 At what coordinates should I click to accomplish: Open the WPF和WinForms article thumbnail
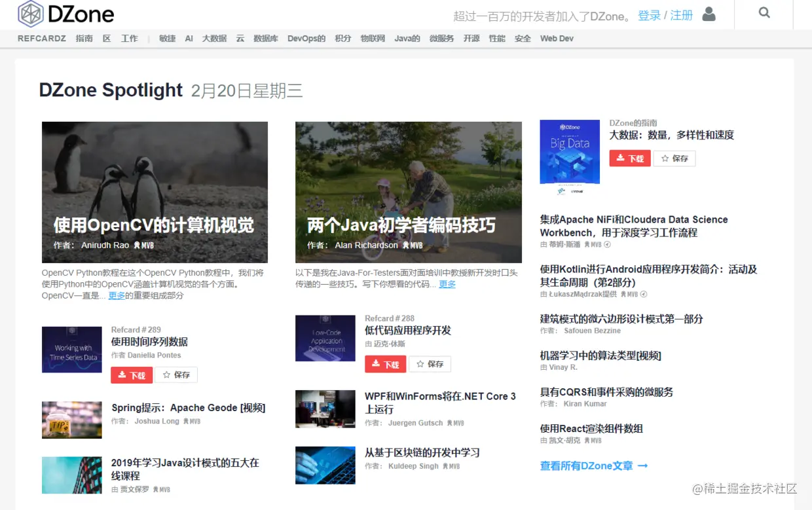point(325,409)
